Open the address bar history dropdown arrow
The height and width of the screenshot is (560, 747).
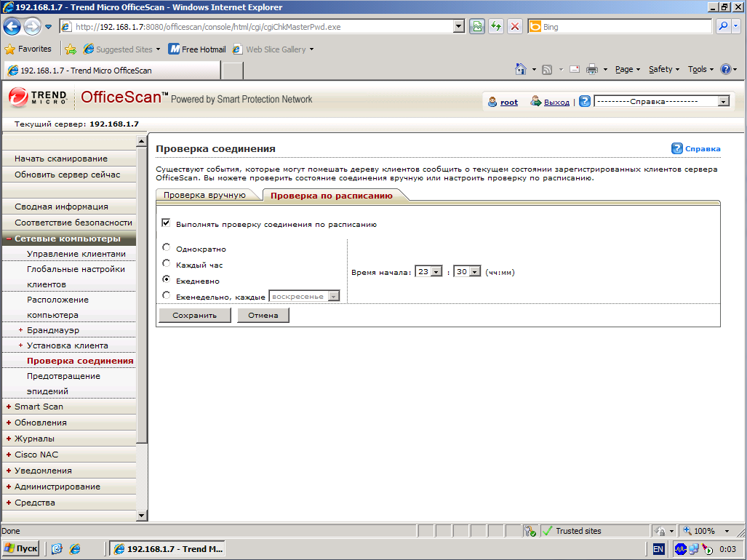click(x=458, y=27)
